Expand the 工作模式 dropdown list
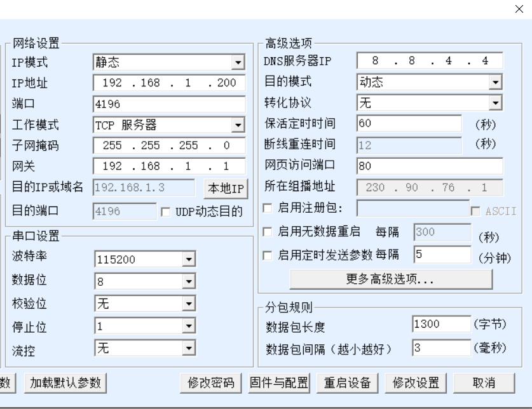 (x=238, y=125)
